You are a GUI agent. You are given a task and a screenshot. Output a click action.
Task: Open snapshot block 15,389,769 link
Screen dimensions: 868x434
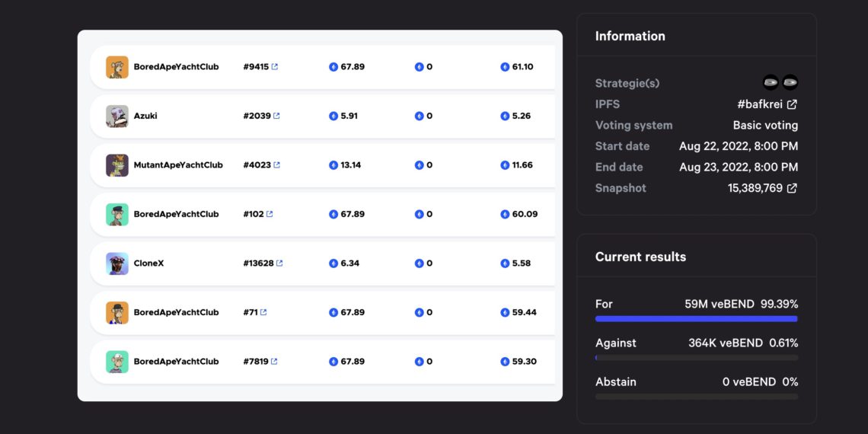tap(792, 188)
